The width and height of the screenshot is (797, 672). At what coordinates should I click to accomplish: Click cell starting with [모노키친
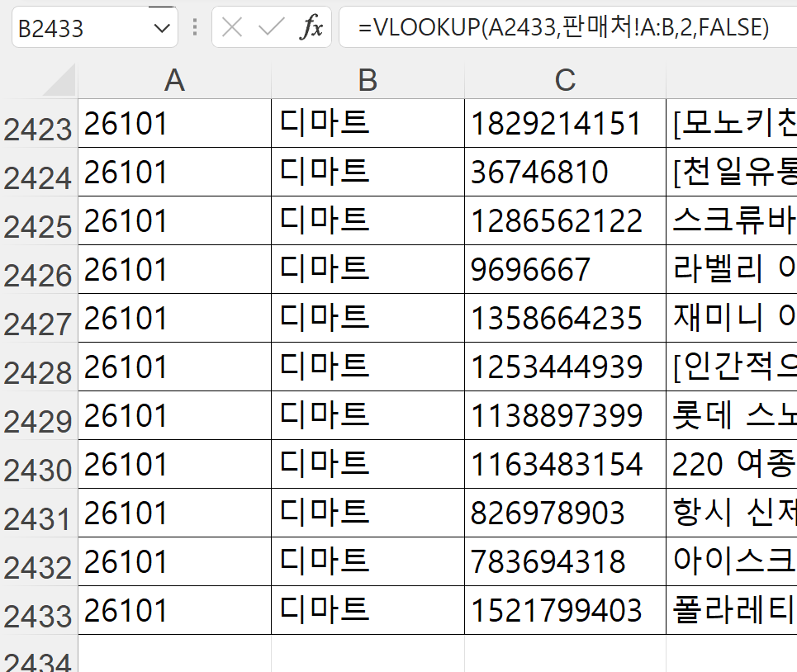click(732, 124)
